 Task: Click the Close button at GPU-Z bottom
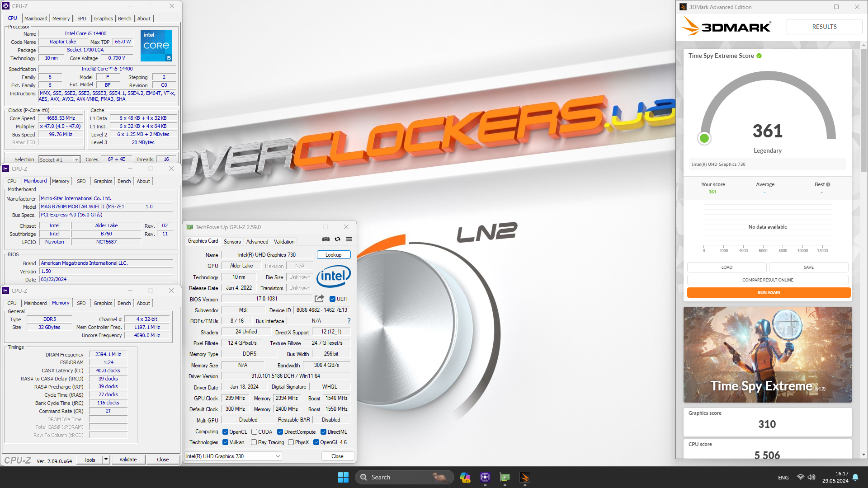(x=337, y=456)
